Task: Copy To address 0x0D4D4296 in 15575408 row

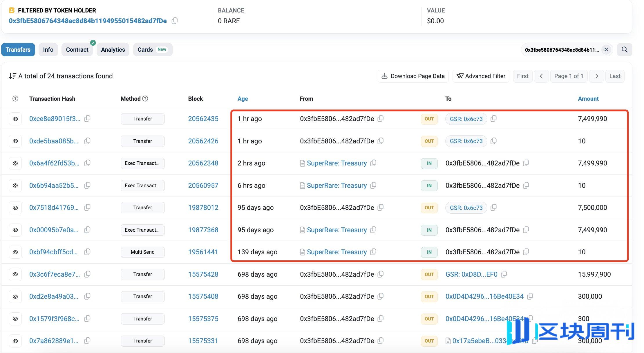Action: point(530,296)
